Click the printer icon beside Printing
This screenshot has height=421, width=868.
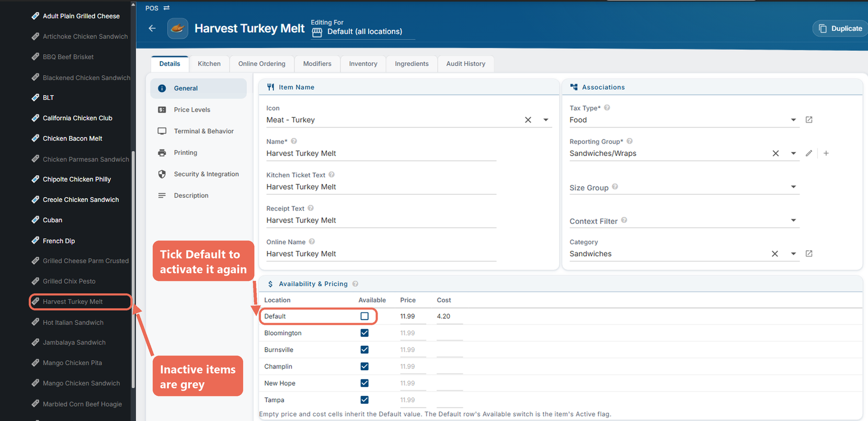(x=162, y=153)
